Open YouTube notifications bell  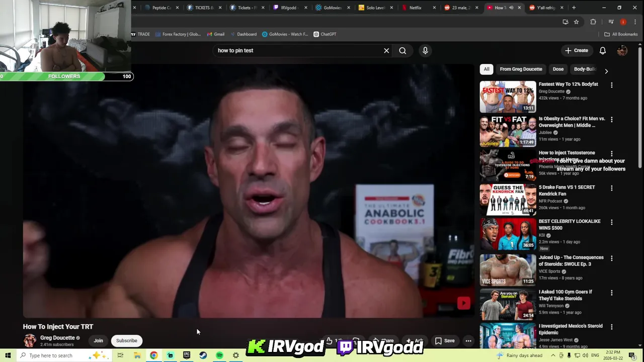pyautogui.click(x=602, y=50)
